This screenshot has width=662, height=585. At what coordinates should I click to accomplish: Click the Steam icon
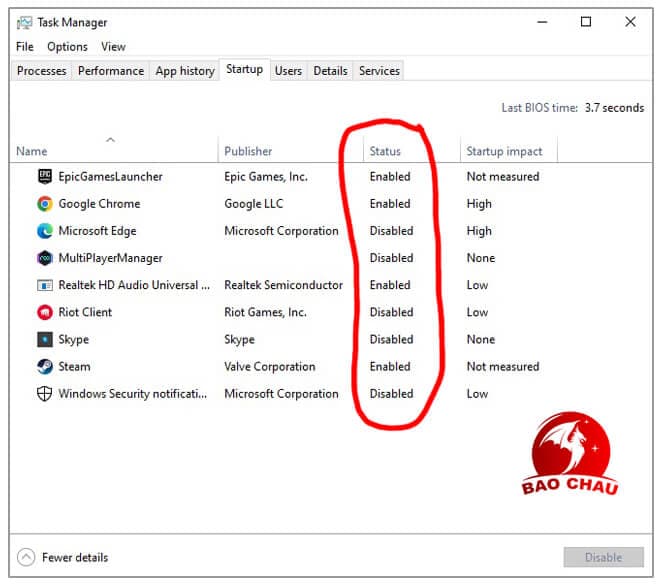(x=45, y=366)
